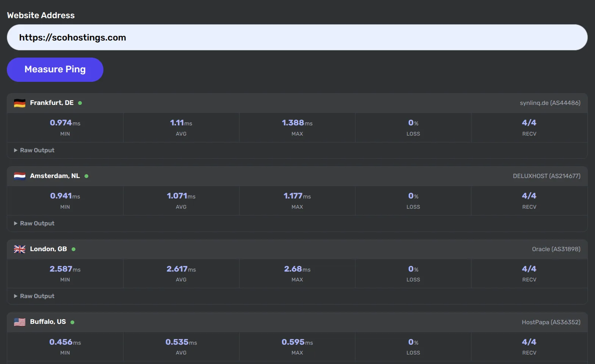Focus the Website Address input field
The image size is (595, 364).
(x=297, y=37)
